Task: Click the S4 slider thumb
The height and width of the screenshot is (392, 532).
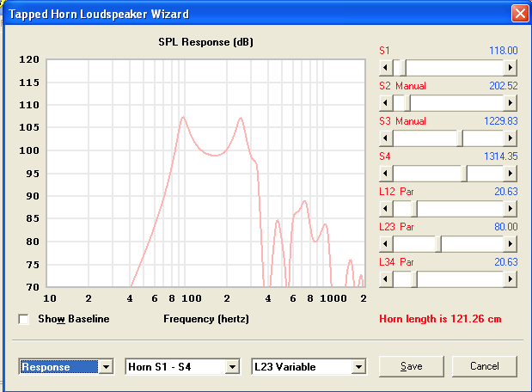Action: tap(464, 174)
